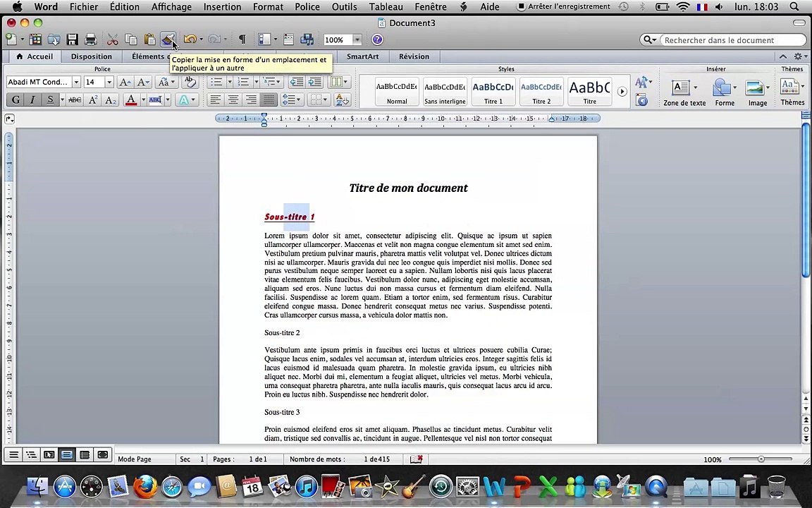Decrease font size with A down icon
Viewport: 812px width, 508px height.
(x=144, y=82)
